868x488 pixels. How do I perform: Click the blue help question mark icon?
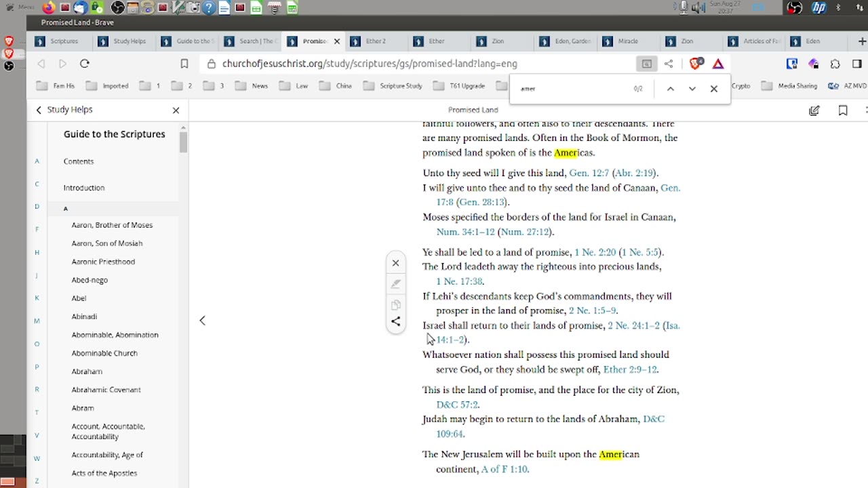coord(208,8)
